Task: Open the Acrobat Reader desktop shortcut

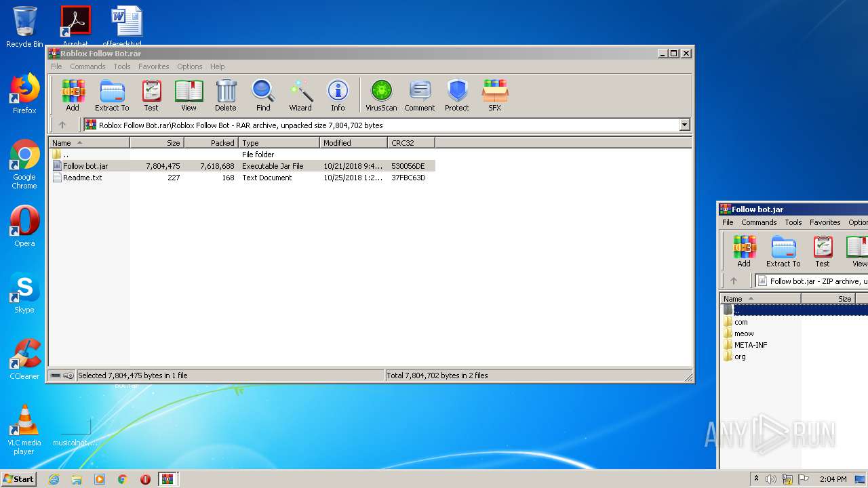Action: (76, 27)
